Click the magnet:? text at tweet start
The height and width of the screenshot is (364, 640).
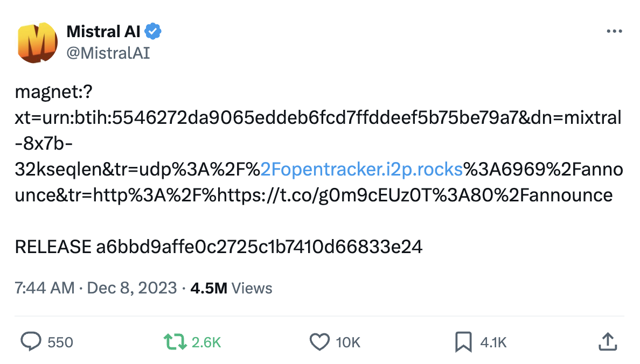pos(53,92)
